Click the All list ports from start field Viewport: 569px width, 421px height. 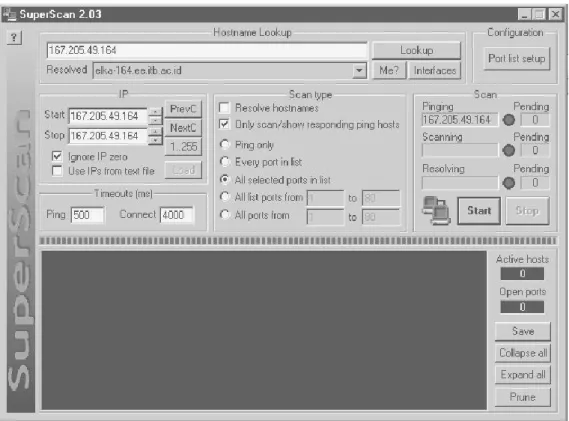pos(325,198)
